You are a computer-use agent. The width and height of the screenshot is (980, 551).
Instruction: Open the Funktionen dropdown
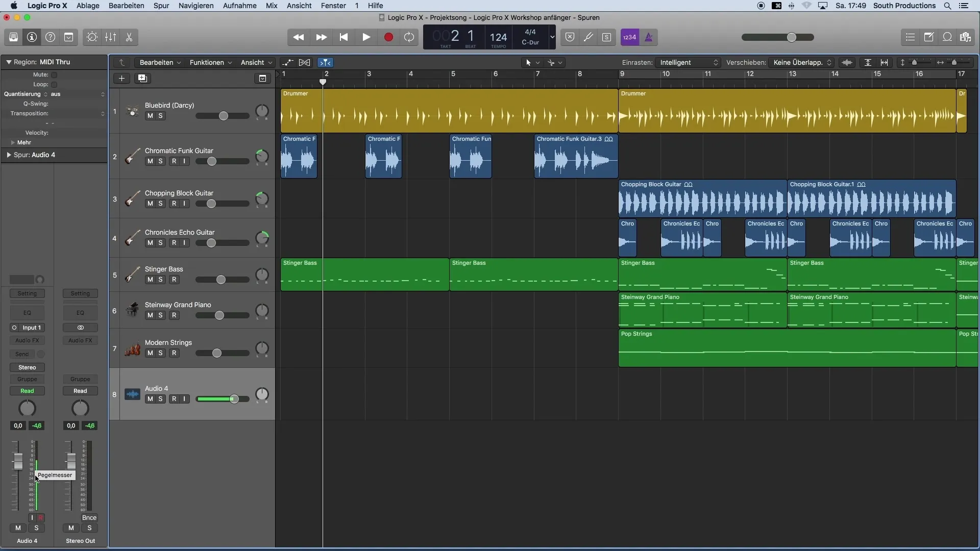pos(210,63)
